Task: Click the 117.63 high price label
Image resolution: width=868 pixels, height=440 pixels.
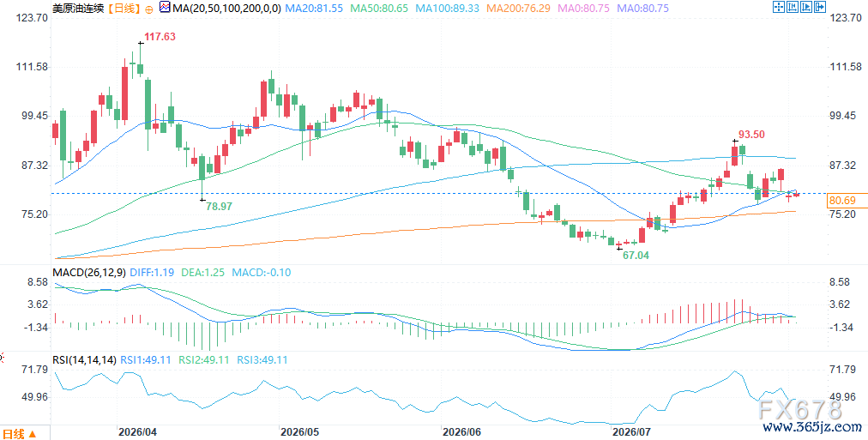Action: [x=160, y=37]
